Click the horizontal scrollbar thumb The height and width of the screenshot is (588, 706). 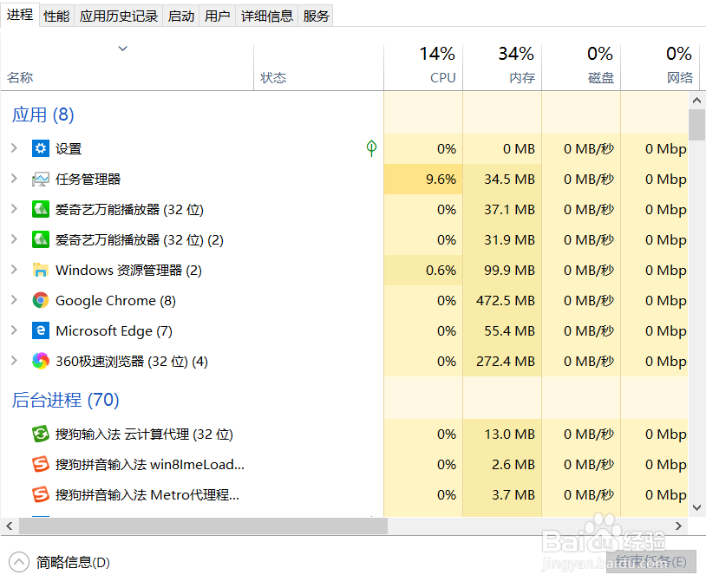coord(203,526)
